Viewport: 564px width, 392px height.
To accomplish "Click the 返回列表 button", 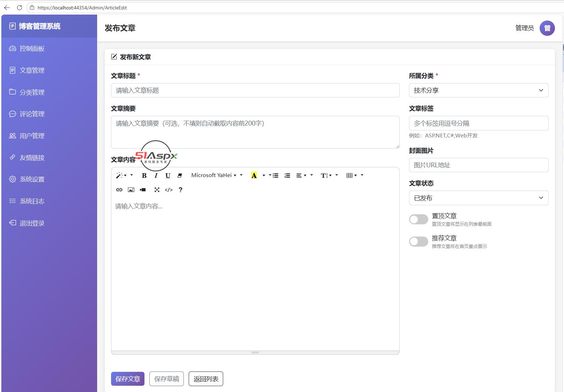I will point(206,379).
